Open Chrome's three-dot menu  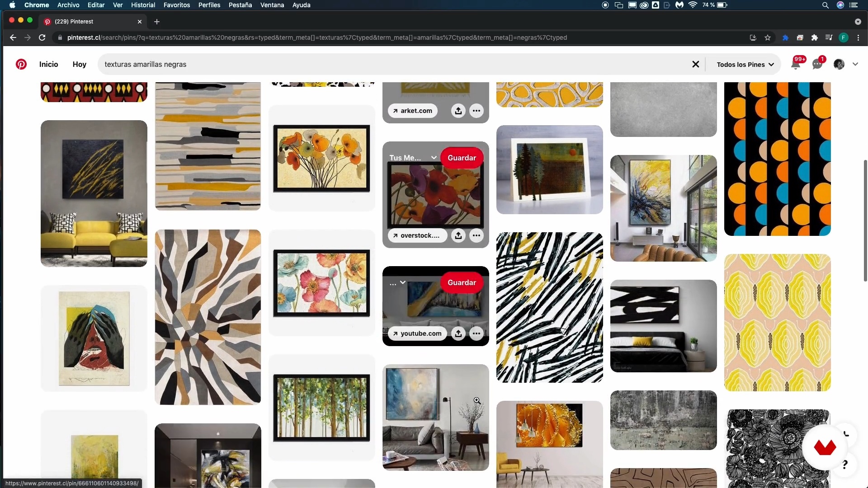tap(858, 38)
